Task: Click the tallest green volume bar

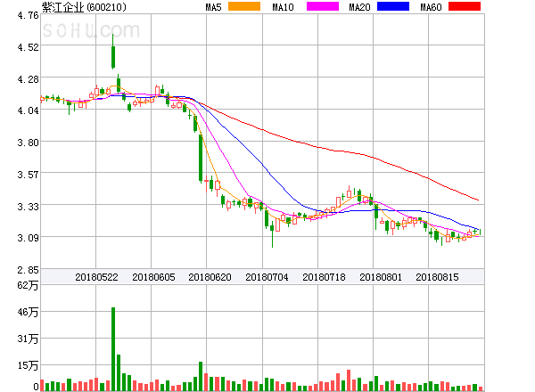Action: point(113,349)
